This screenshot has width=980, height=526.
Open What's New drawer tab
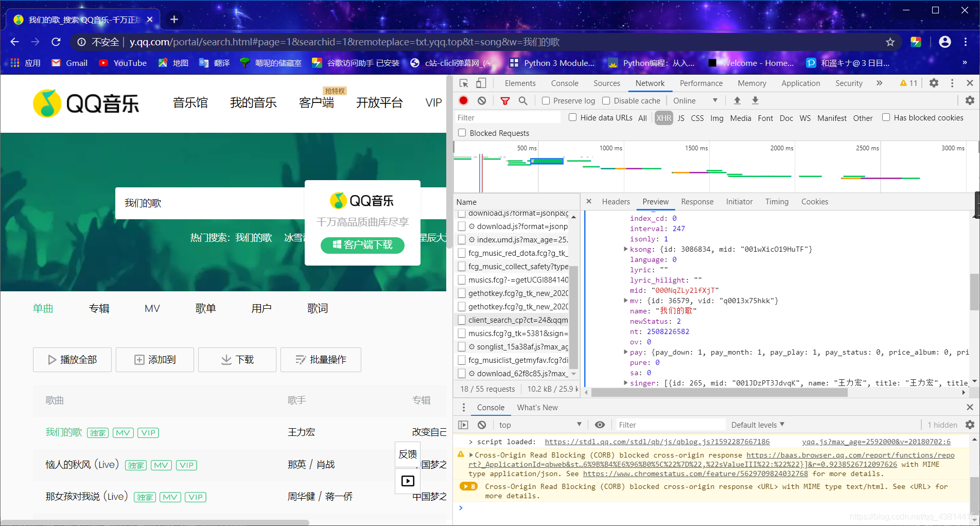pos(537,408)
